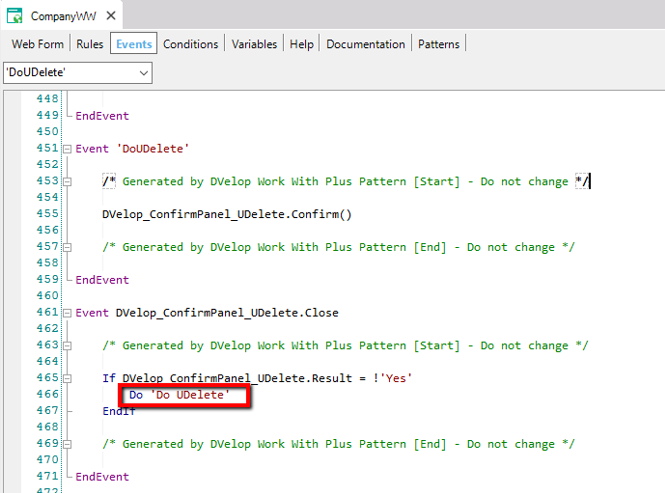Viewport: 665px width, 493px height.
Task: Go to the Conditions tab
Action: 190,44
